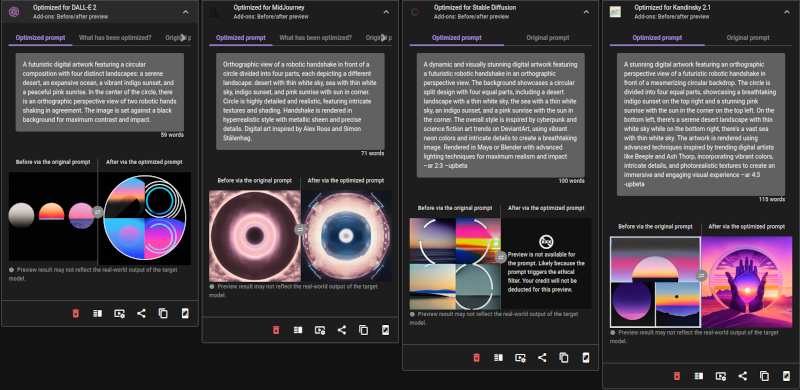
Task: Click the Kandinsky 2.1 picture logo icon
Action: [x=615, y=12]
